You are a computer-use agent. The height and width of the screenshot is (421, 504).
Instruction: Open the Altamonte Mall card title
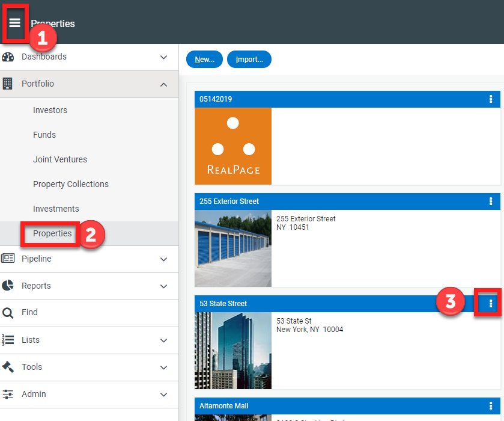click(x=223, y=406)
